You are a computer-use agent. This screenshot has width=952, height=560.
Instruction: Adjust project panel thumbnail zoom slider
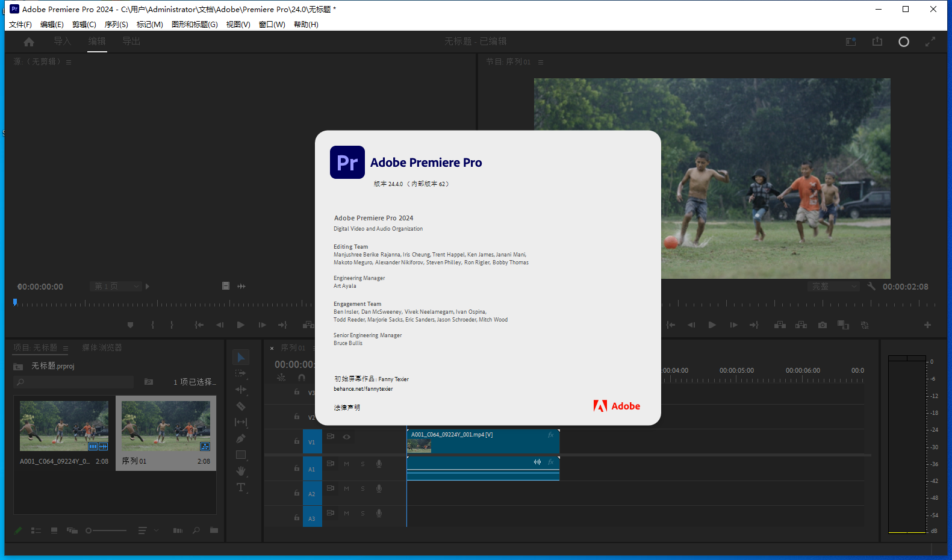click(106, 530)
